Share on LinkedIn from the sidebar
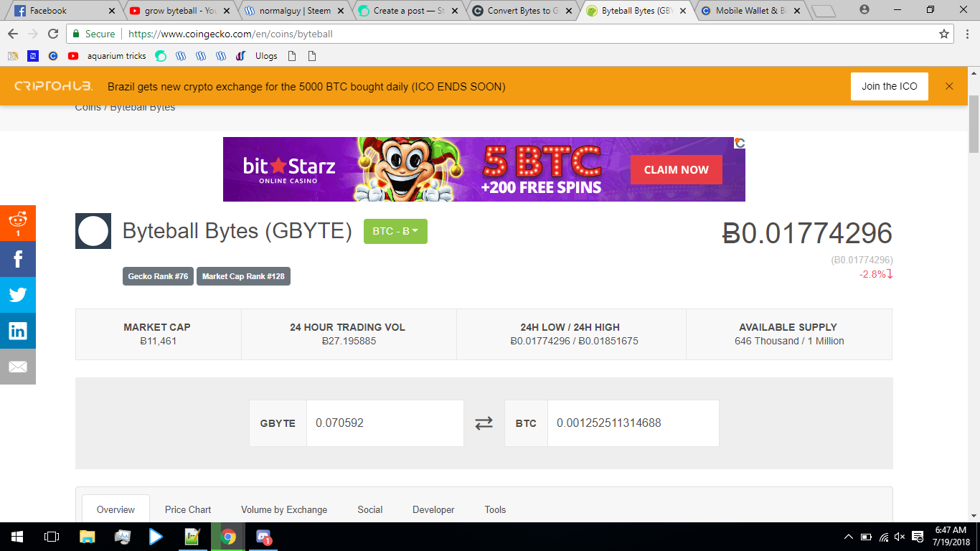The image size is (980, 551). click(18, 330)
